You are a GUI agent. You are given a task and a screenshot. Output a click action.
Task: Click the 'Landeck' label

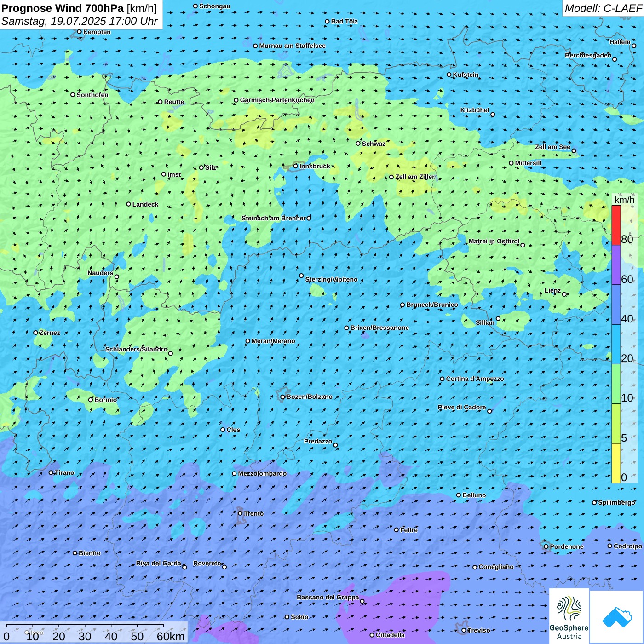point(145,204)
